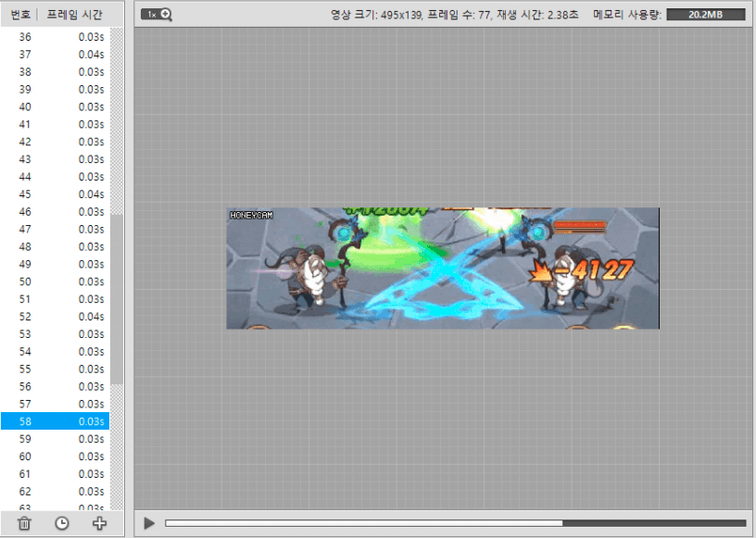Open frame time clock icon
The width and height of the screenshot is (756, 538).
(x=62, y=523)
